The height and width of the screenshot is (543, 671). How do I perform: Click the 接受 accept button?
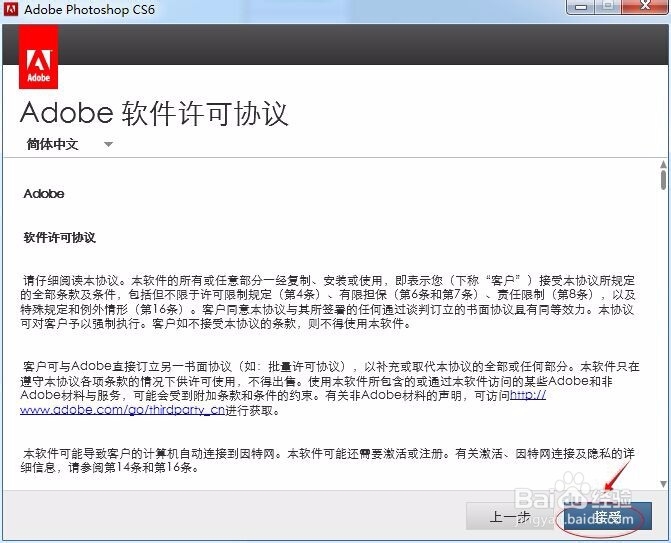click(x=607, y=517)
